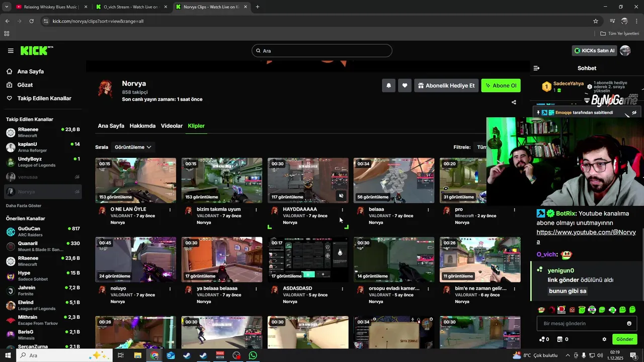Image resolution: width=644 pixels, height=362 pixels.
Task: Click the KICK logo
Action: pos(36,50)
